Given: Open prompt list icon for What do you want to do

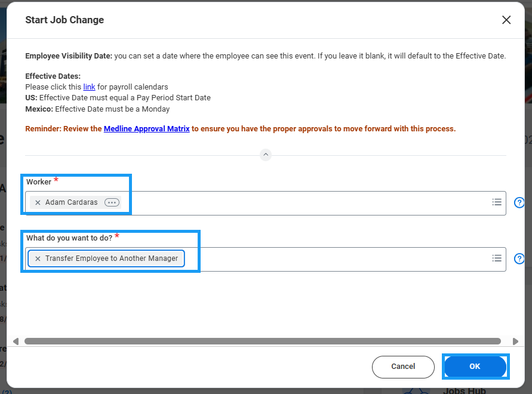Looking at the screenshot, I should 496,258.
